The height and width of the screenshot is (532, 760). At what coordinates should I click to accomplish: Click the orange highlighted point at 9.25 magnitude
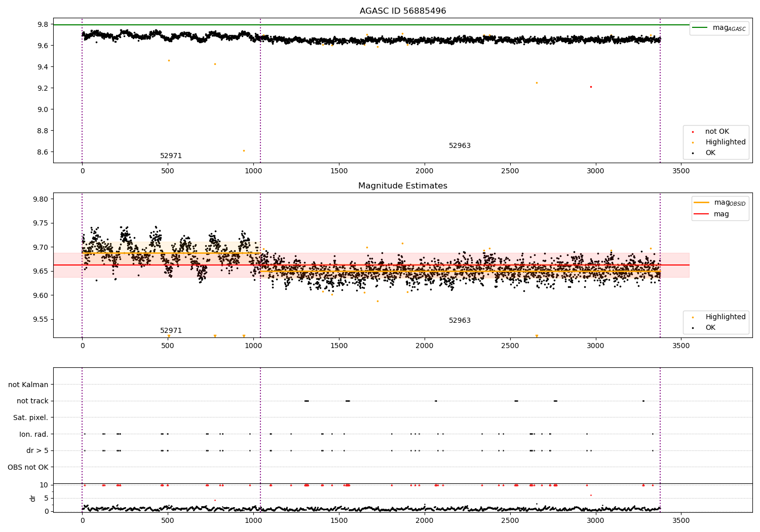click(537, 83)
